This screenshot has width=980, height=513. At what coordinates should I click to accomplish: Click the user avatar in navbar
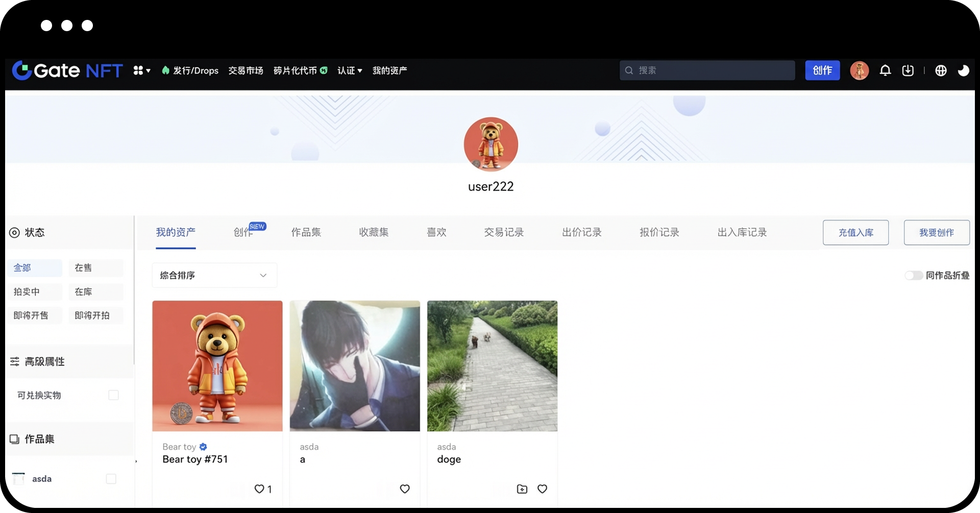pos(859,70)
